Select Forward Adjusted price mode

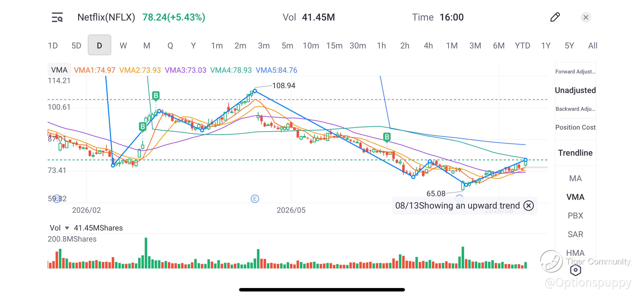[x=575, y=72]
